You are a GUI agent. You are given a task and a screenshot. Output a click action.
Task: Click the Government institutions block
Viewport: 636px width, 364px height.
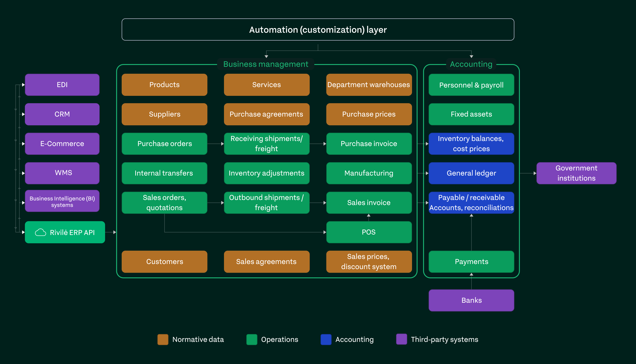[576, 173]
